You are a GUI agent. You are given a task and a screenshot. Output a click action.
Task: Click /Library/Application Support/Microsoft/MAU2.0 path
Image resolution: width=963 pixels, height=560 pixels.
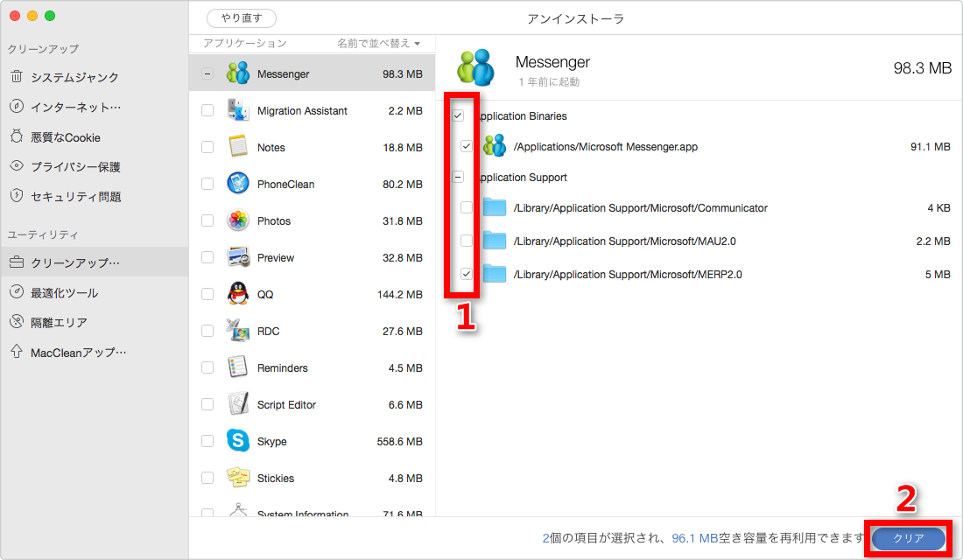click(x=624, y=241)
